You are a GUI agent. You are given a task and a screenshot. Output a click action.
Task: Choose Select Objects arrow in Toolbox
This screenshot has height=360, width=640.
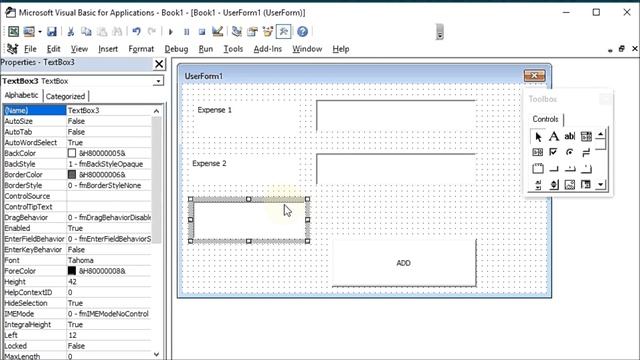click(538, 136)
